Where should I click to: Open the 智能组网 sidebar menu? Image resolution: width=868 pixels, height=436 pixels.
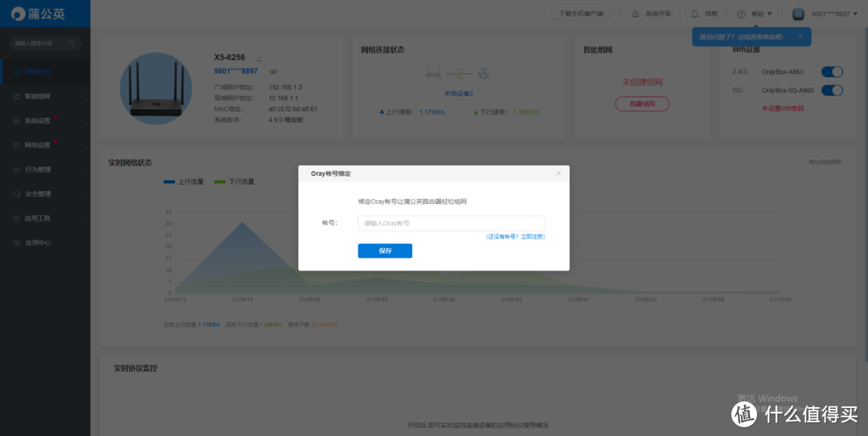click(45, 96)
